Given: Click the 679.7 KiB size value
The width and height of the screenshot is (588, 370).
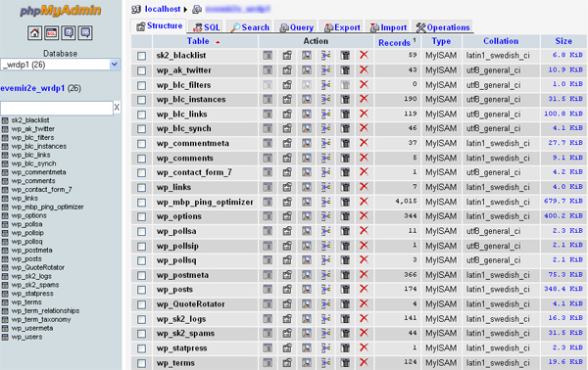Looking at the screenshot, I should point(563,202).
